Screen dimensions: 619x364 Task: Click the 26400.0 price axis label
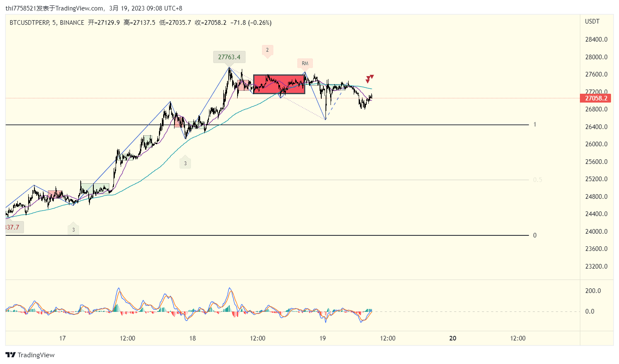[x=596, y=127]
